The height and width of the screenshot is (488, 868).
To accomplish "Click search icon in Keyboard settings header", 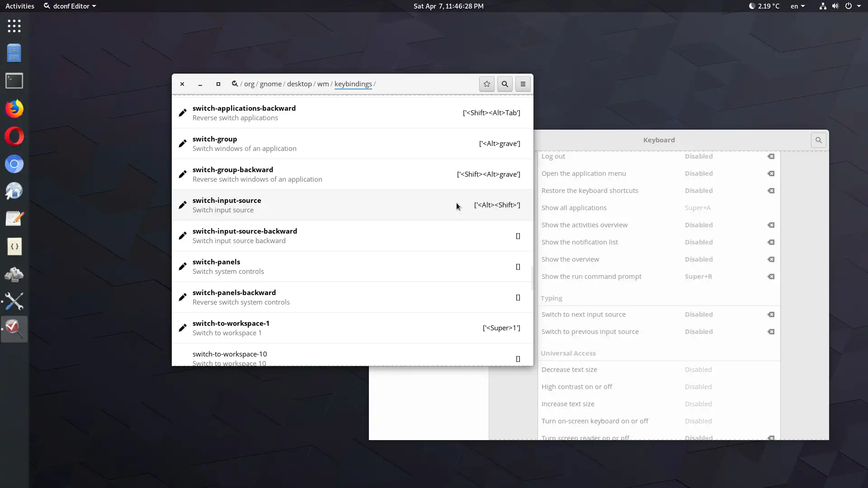I will [818, 140].
